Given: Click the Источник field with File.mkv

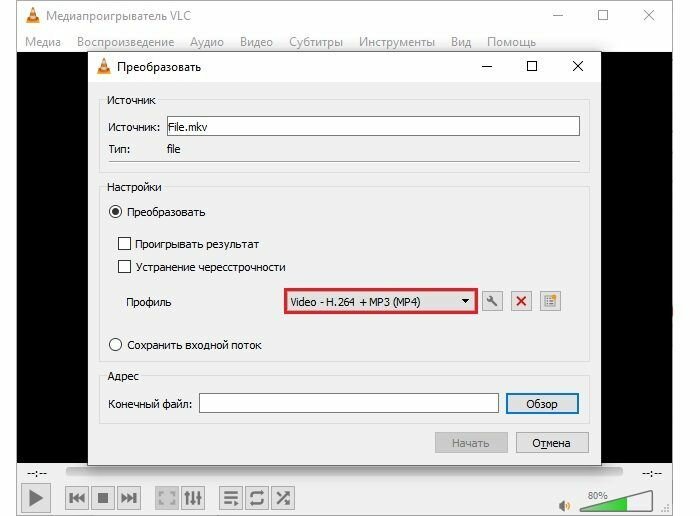Looking at the screenshot, I should (373, 126).
